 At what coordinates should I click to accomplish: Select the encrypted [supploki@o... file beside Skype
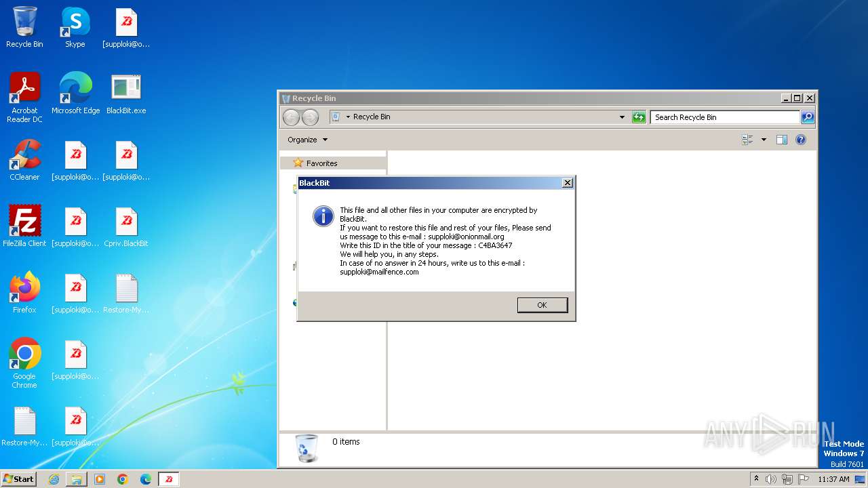[126, 28]
